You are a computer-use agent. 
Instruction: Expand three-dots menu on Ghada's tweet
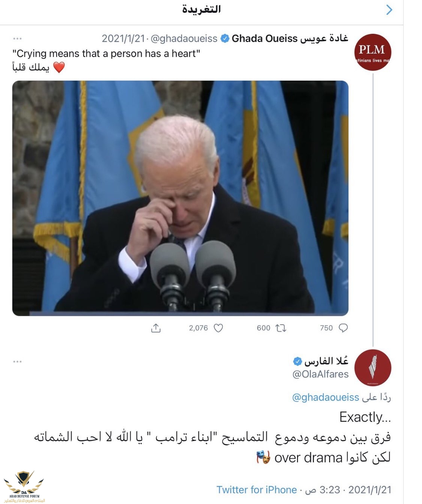point(17,39)
